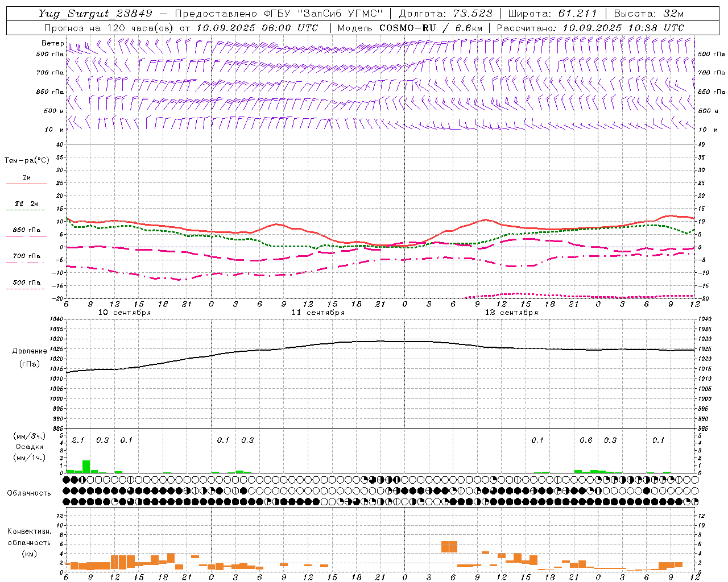Click the 500 м wind level label on left
The height and width of the screenshot is (582, 728).
pyautogui.click(x=53, y=111)
